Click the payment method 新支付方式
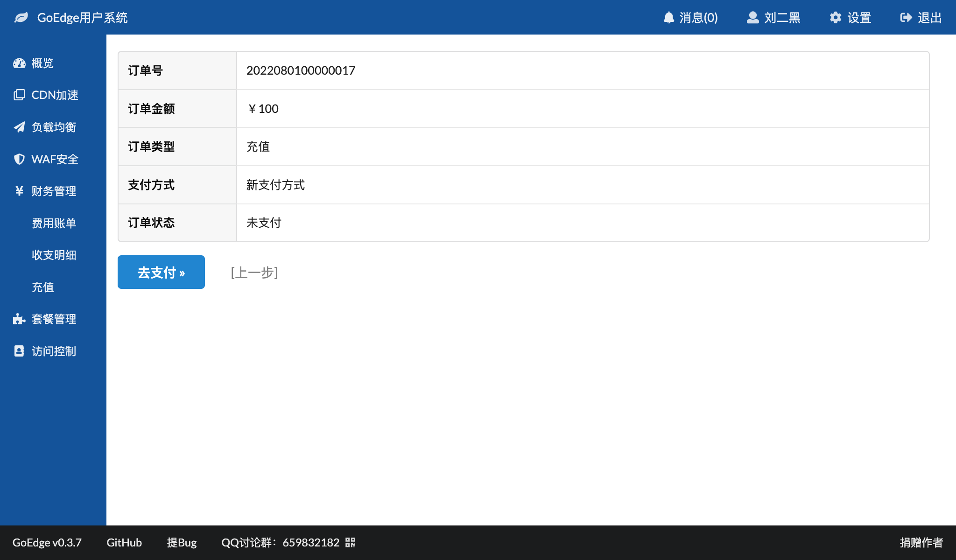The height and width of the screenshot is (560, 956). (x=275, y=185)
